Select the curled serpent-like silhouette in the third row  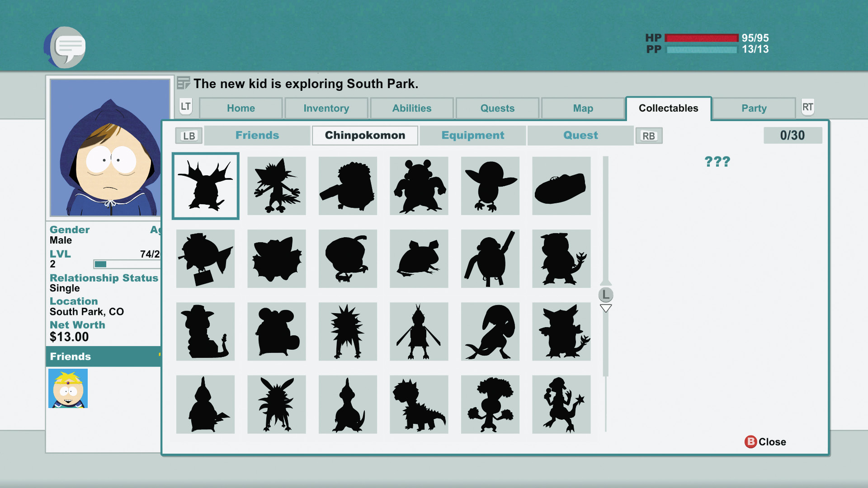[490, 332]
